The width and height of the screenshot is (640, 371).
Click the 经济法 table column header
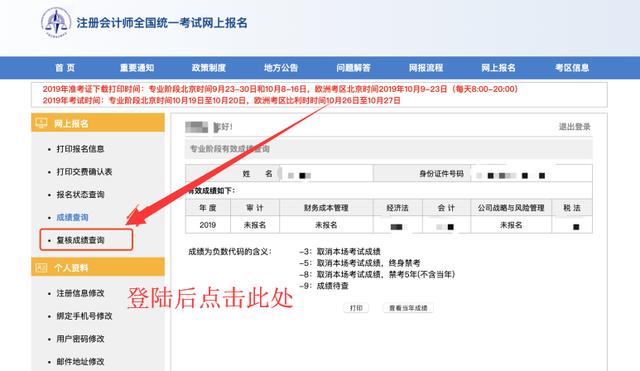click(398, 208)
